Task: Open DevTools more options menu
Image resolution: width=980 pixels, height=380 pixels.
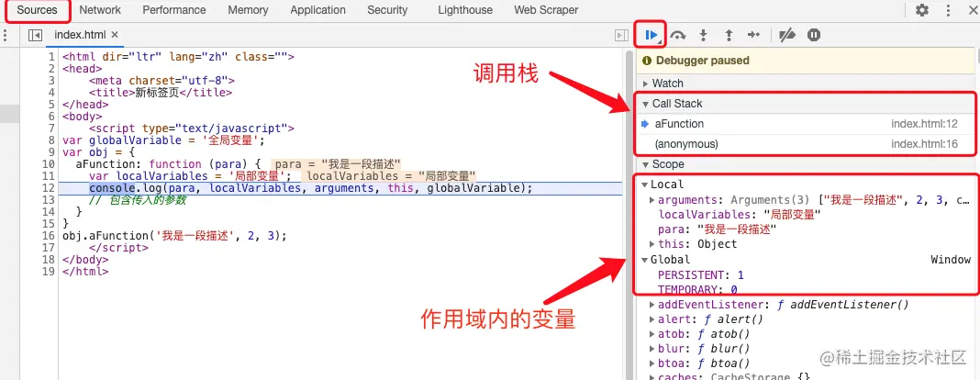Action: (948, 10)
